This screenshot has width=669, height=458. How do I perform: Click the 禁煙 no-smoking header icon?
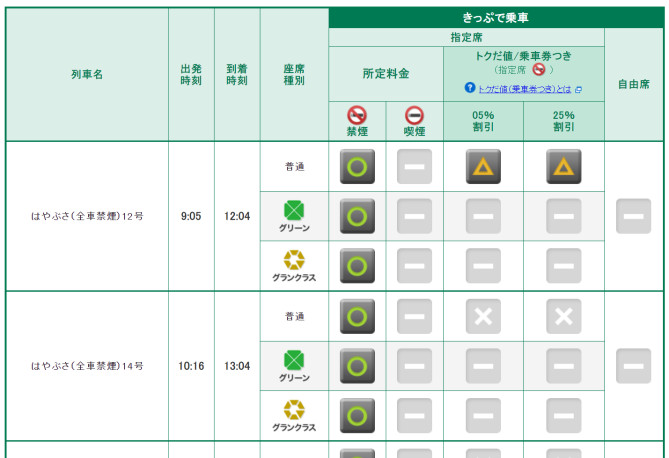pyautogui.click(x=357, y=115)
